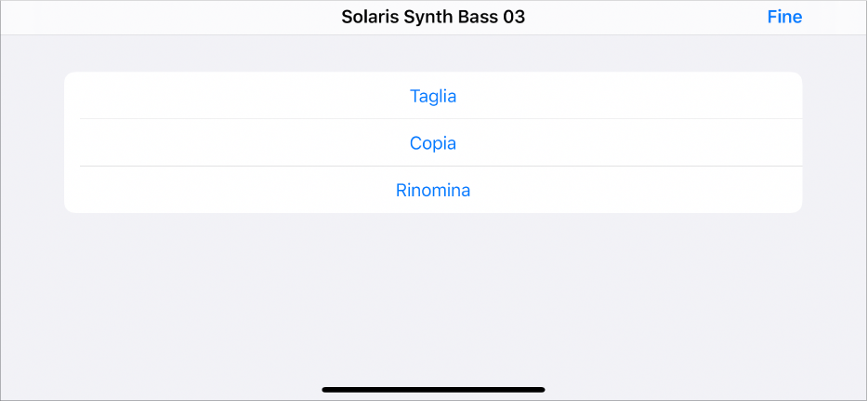Viewport: 868px width, 401px height.
Task: Click the Copia menu entry
Action: click(x=433, y=143)
